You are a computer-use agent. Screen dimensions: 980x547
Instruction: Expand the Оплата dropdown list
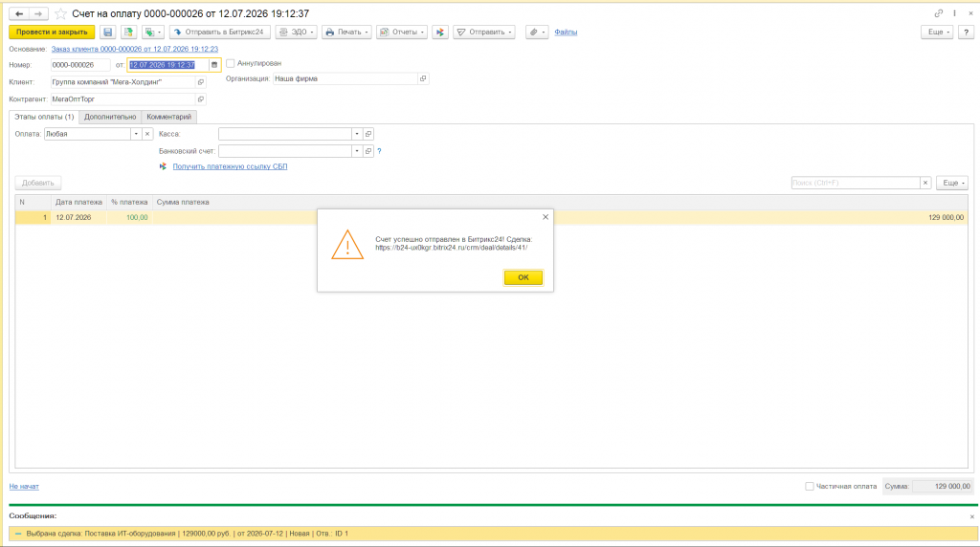(136, 134)
